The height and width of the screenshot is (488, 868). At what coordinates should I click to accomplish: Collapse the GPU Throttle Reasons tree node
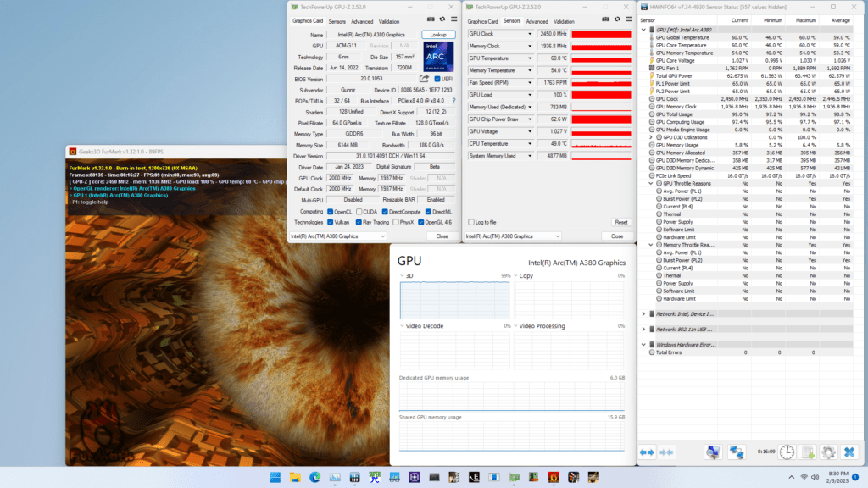[651, 183]
